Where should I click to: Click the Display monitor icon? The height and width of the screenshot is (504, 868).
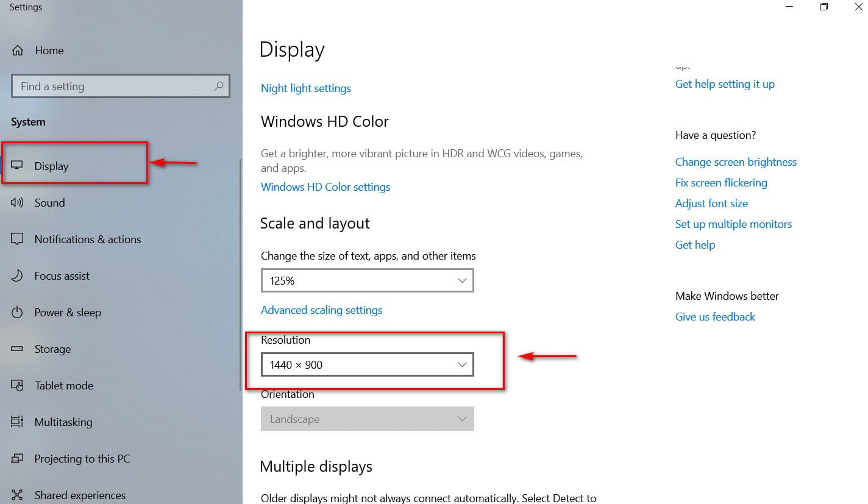(x=17, y=166)
